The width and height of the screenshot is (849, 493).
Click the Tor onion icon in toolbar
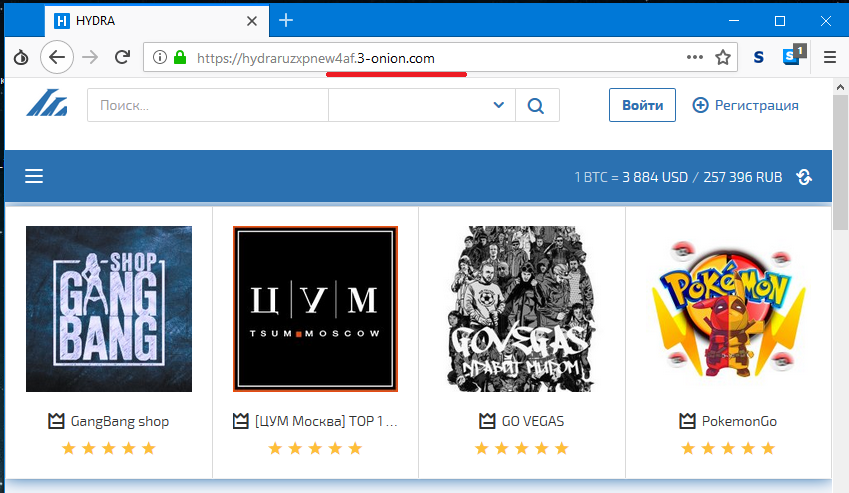(x=21, y=57)
